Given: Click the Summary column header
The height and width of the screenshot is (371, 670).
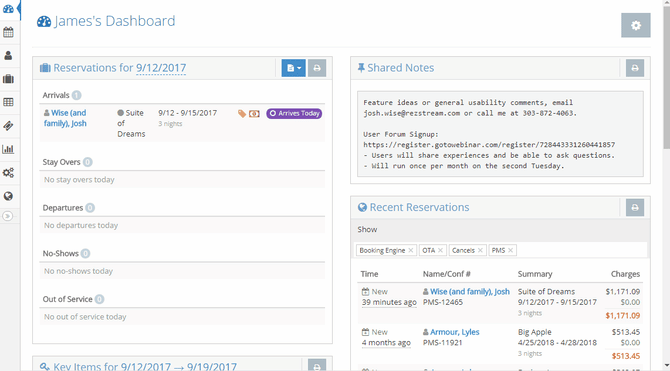Looking at the screenshot, I should click(535, 274).
